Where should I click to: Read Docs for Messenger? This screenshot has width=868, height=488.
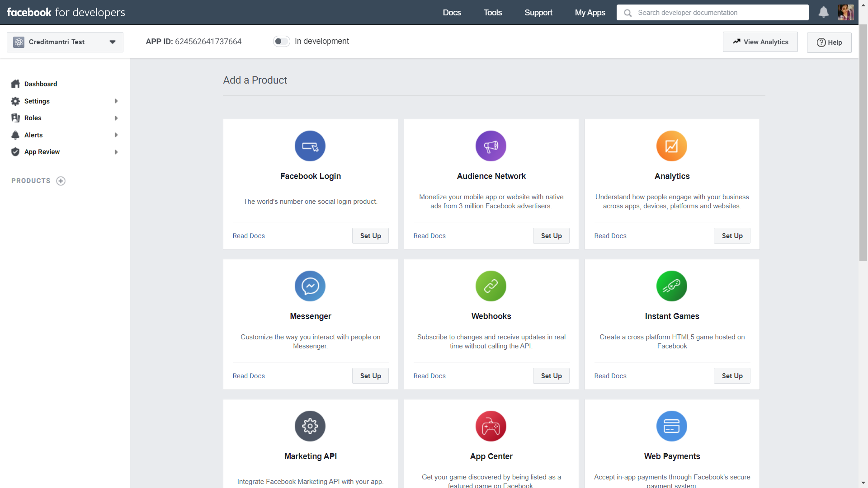pyautogui.click(x=249, y=376)
